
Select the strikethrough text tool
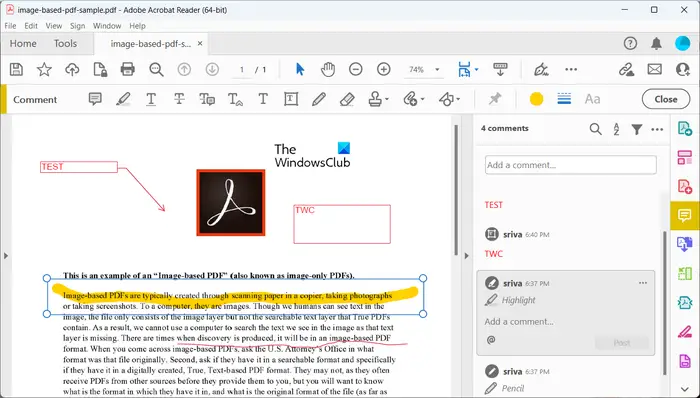point(179,99)
